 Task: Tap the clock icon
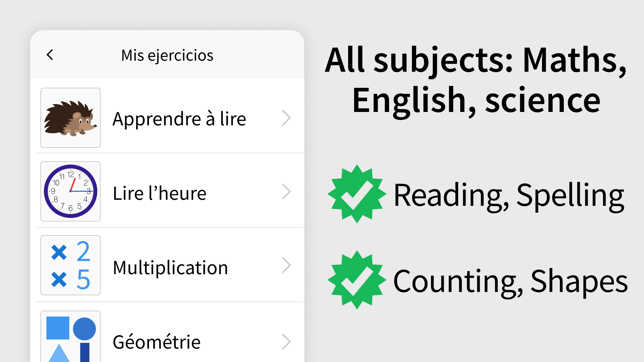[70, 191]
